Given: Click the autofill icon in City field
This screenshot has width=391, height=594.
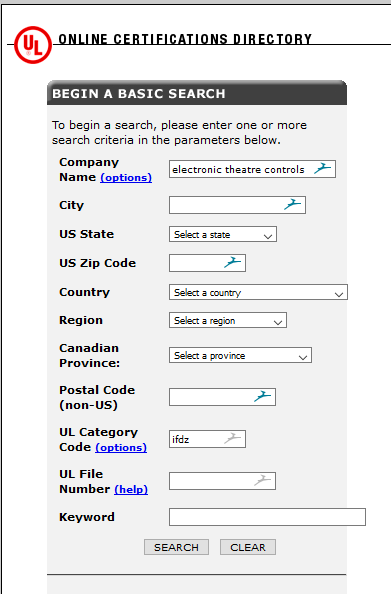Looking at the screenshot, I should click(292, 204).
